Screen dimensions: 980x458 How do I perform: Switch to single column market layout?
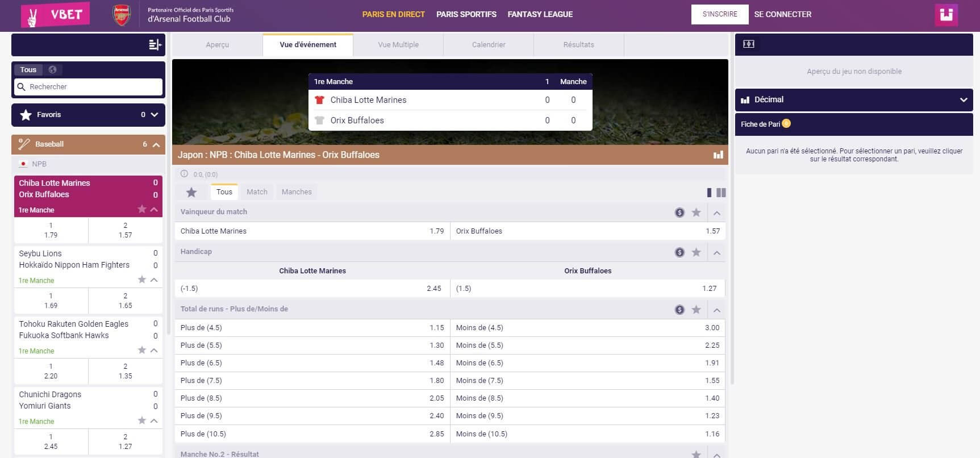tap(709, 193)
